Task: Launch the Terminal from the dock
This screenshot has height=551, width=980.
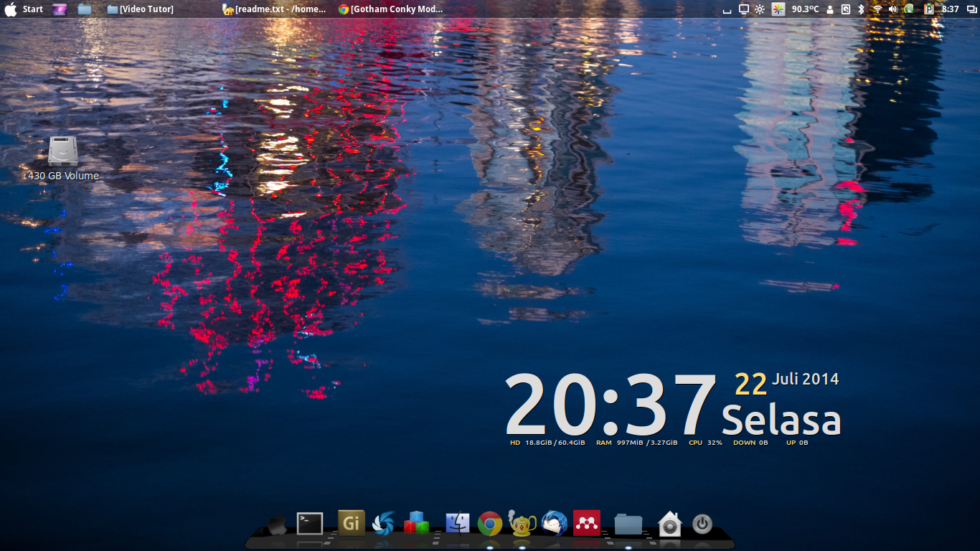Action: click(x=310, y=524)
